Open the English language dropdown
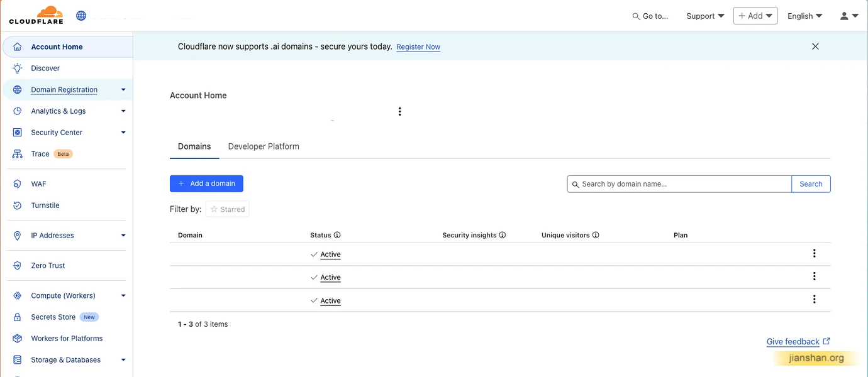 pos(805,16)
